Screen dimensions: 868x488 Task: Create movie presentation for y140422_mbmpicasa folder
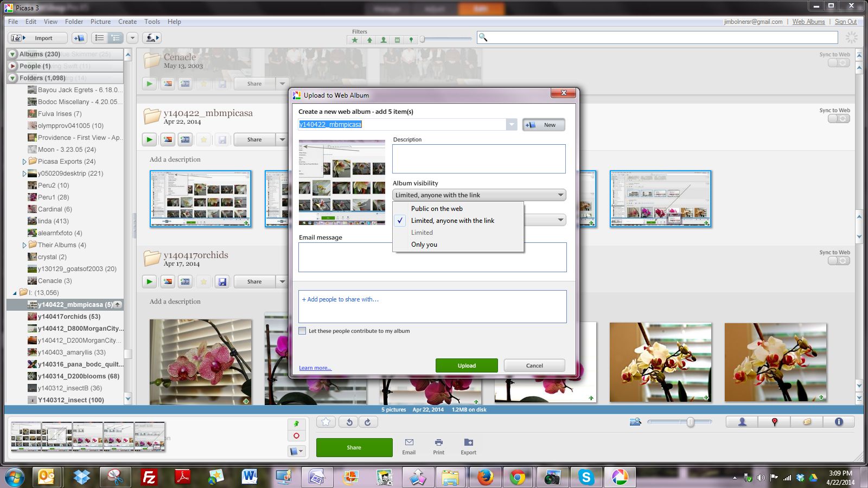[x=185, y=139]
